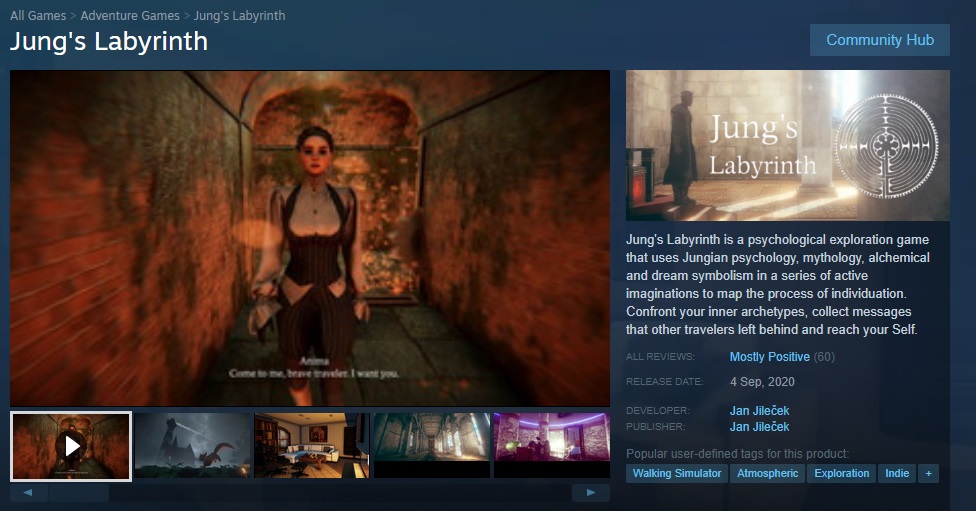Select the Indie tag
This screenshot has height=511, width=976.
click(897, 473)
